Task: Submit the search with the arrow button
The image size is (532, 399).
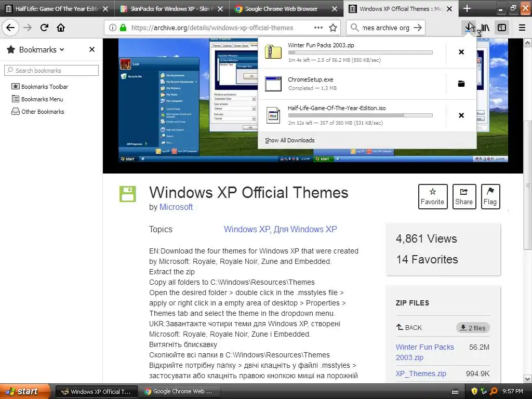Action: coord(418,28)
